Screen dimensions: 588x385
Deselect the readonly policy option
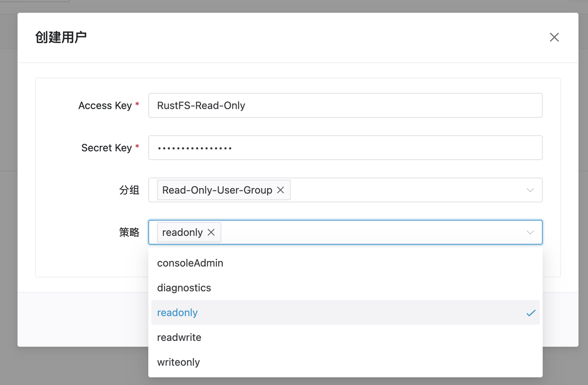pos(345,312)
